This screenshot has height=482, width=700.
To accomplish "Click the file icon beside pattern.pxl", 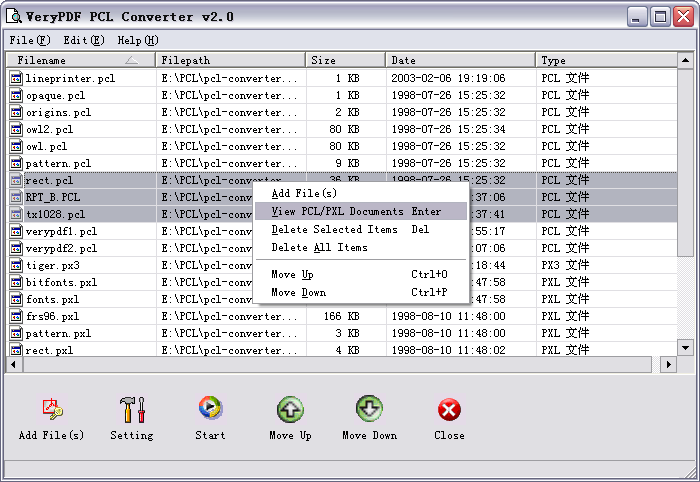I will point(16,333).
